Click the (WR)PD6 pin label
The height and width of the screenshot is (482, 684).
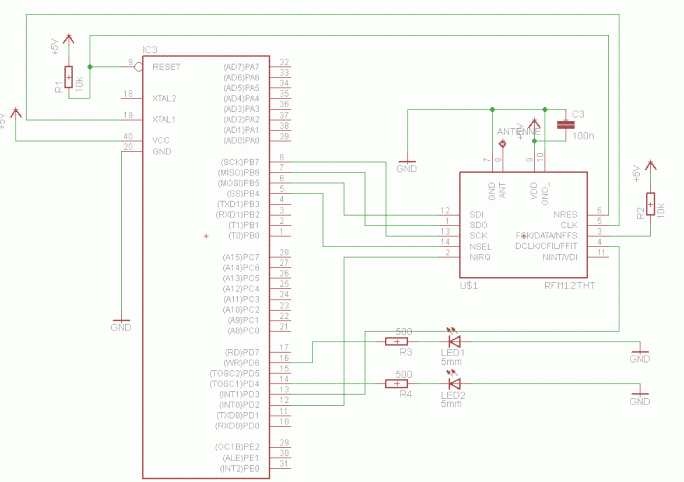pyautogui.click(x=241, y=363)
